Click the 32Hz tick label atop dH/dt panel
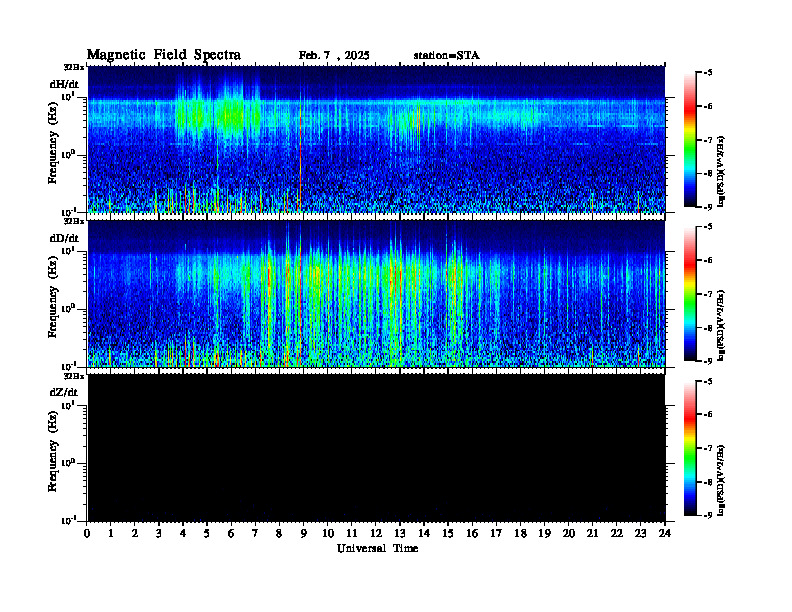Image resolution: width=792 pixels, height=612 pixels. 74,67
